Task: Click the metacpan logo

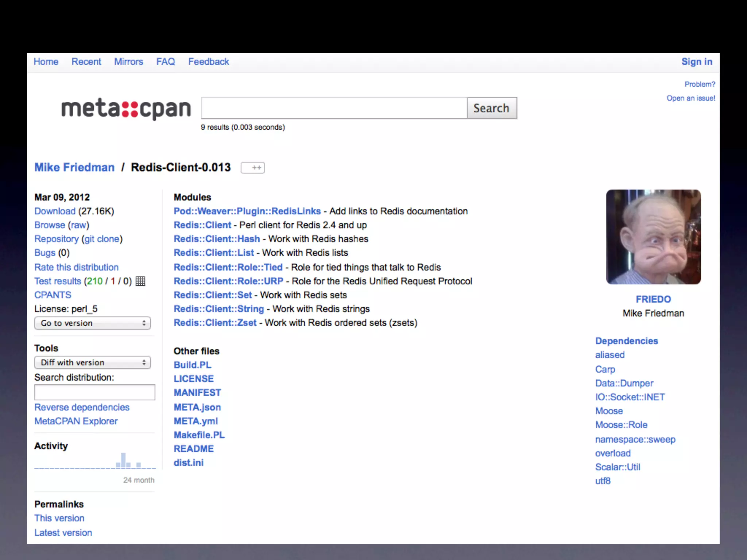Action: click(x=126, y=109)
